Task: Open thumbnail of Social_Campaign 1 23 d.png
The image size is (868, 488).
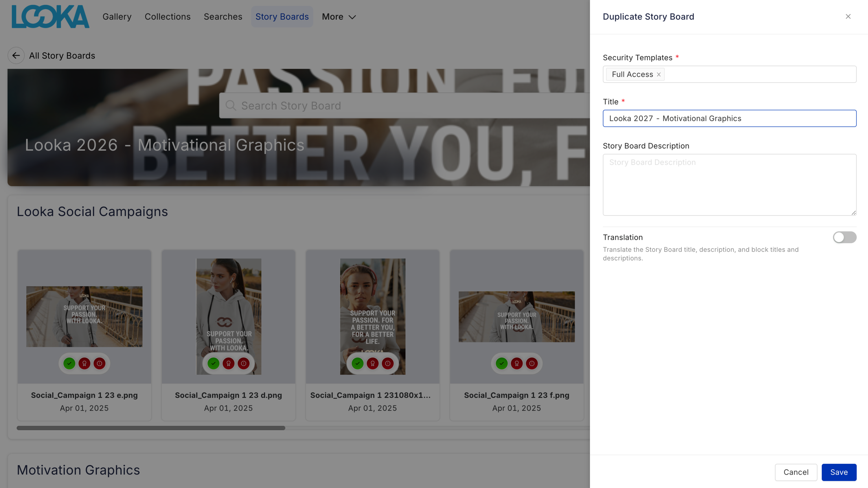Action: [229, 316]
